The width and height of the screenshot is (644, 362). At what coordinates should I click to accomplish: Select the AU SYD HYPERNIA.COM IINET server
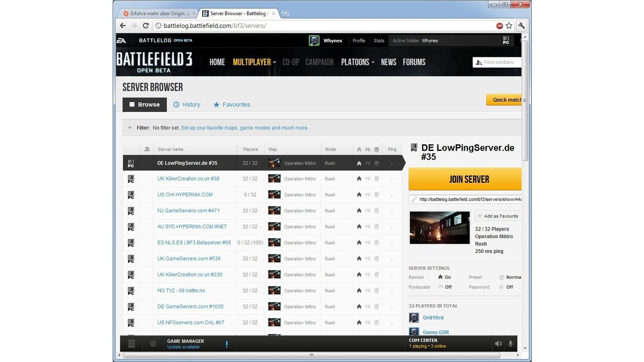[192, 227]
